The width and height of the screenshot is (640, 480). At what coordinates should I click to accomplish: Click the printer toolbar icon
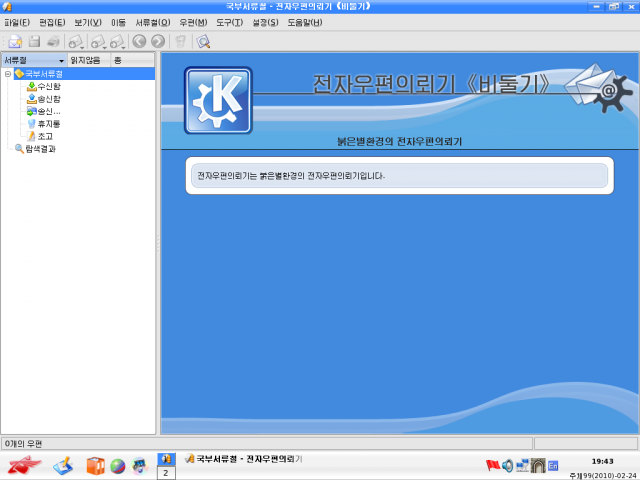(53, 41)
